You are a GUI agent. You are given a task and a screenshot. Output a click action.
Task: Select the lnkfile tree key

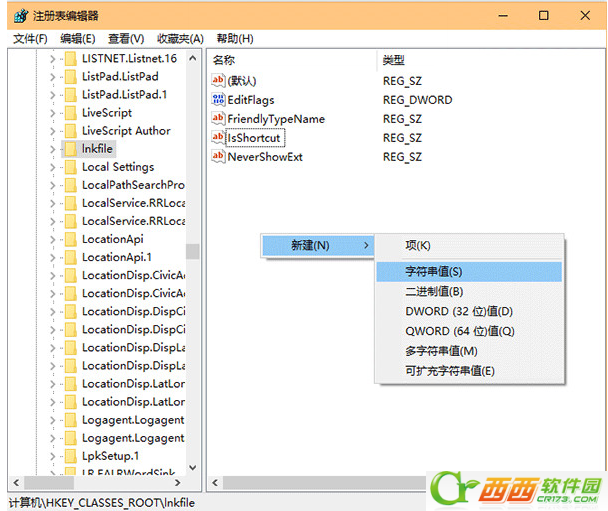coord(97,149)
